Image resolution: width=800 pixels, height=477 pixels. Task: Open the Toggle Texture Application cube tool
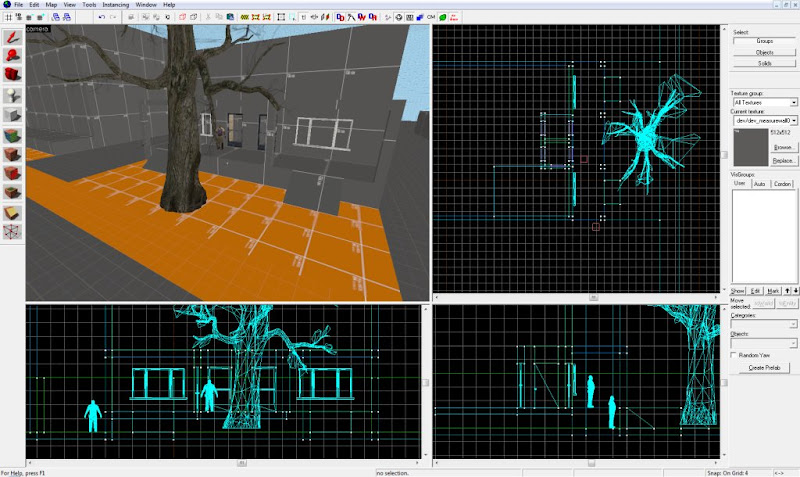tap(12, 135)
